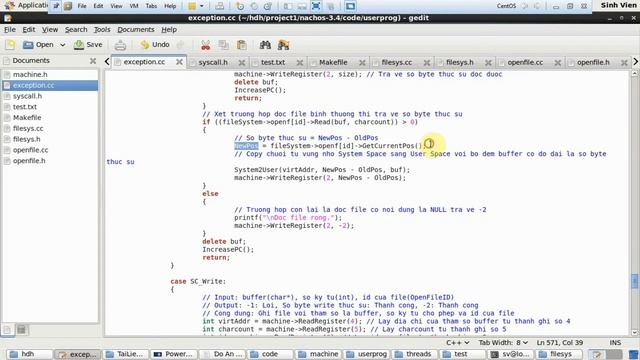
Task: Open the gedit View menu
Action: tap(50, 29)
